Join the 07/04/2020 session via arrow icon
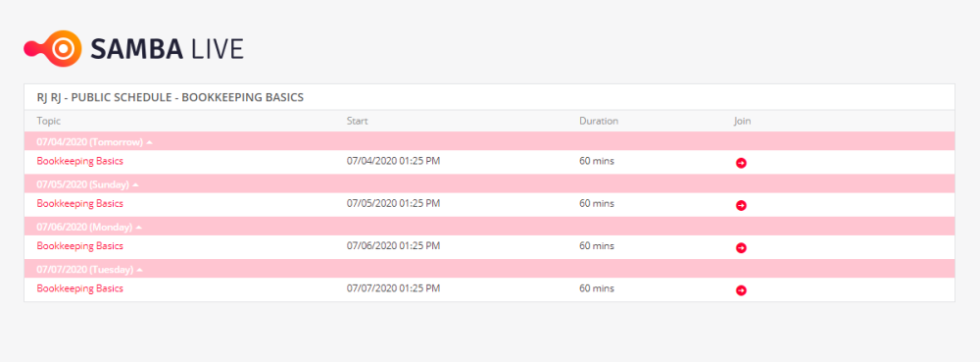 point(741,163)
